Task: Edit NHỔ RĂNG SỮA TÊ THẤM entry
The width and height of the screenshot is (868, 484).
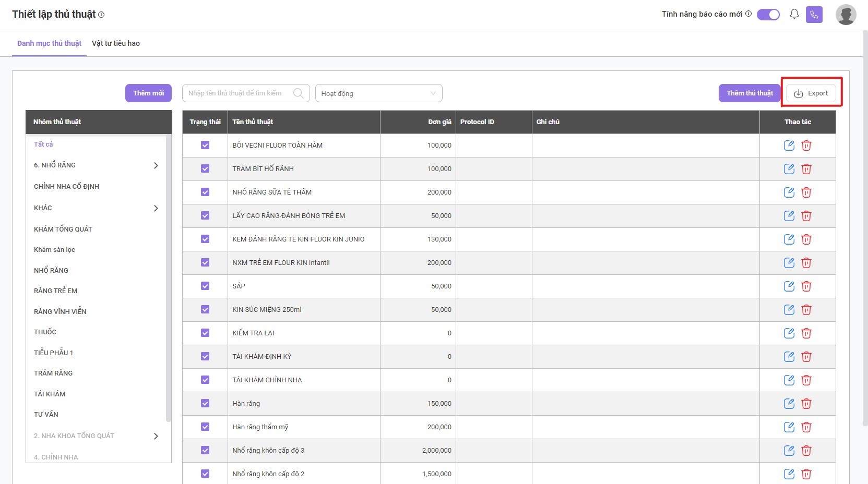Action: 789,192
